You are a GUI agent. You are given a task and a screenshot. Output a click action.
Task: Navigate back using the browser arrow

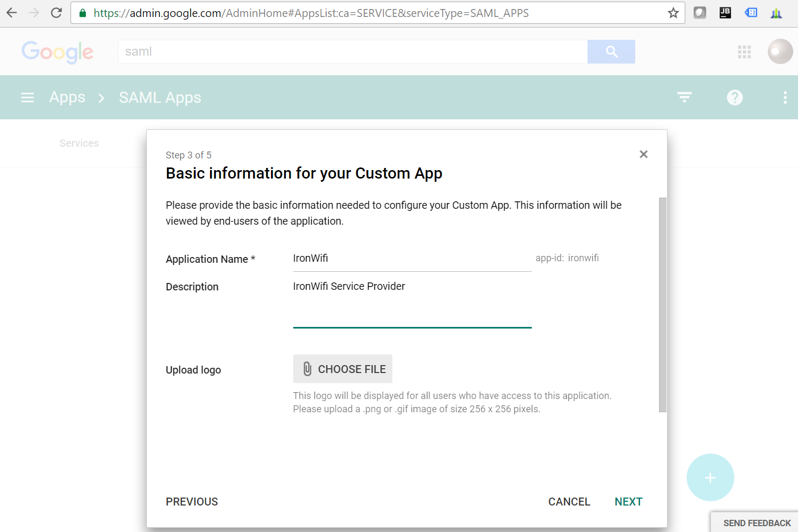point(11,12)
